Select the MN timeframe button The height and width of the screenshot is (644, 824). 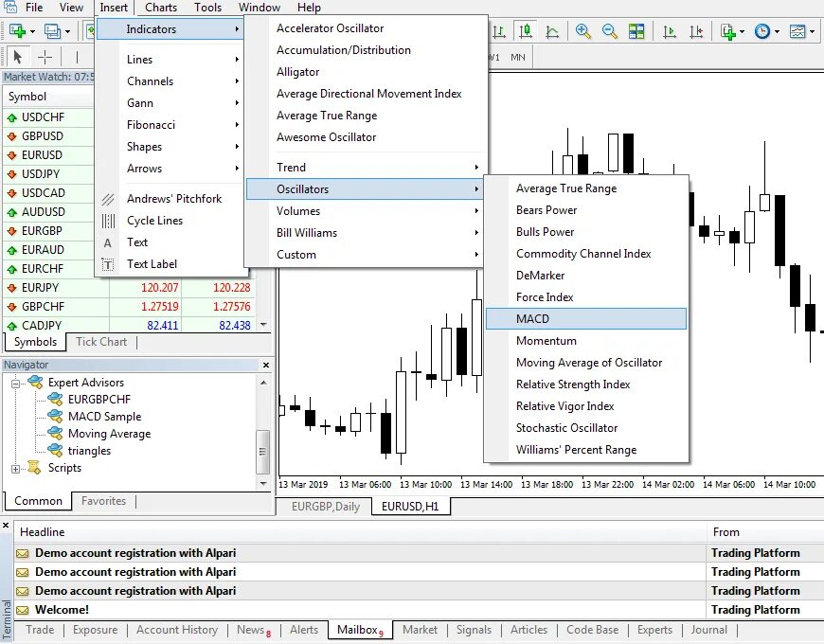[518, 57]
